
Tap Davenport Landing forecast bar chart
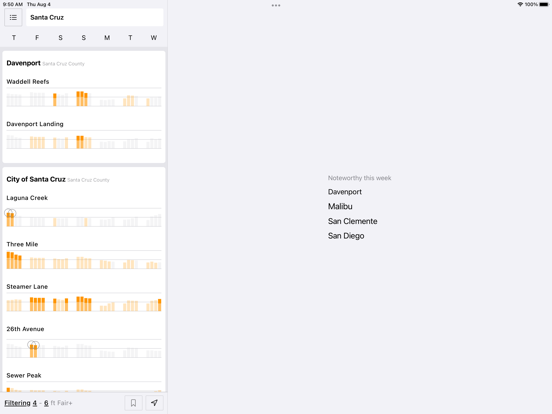click(84, 140)
